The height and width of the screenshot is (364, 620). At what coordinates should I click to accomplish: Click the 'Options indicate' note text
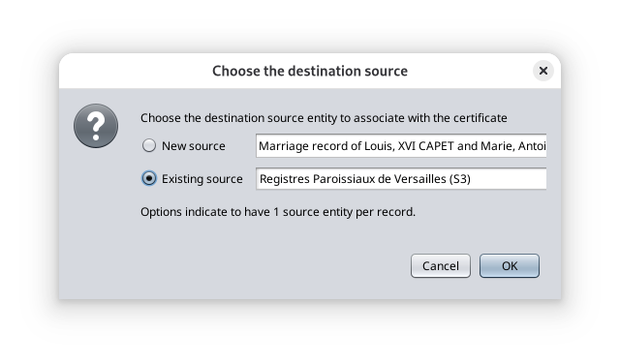(x=278, y=212)
